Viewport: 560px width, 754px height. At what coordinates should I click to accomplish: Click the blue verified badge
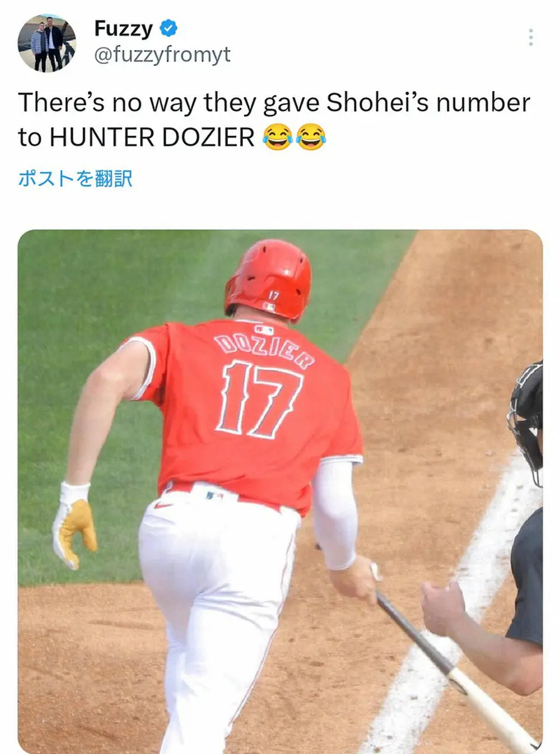[169, 28]
